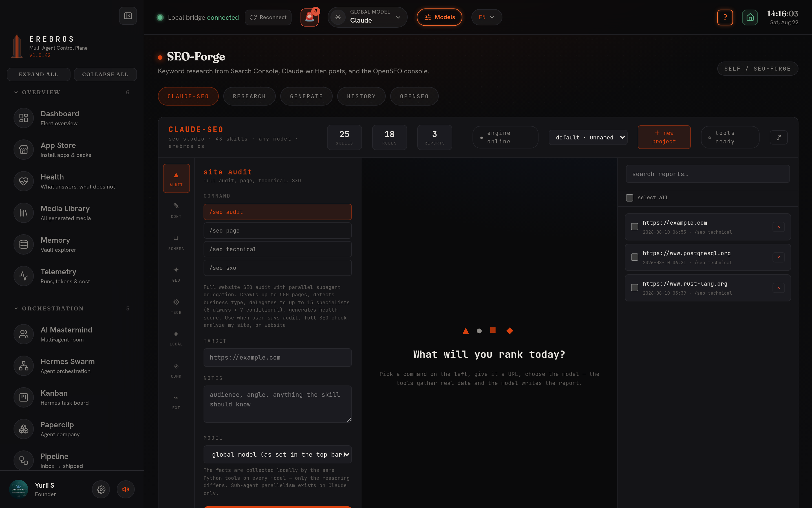This screenshot has width=812, height=508.
Task: Switch to the RESEARCH tab
Action: (x=249, y=97)
